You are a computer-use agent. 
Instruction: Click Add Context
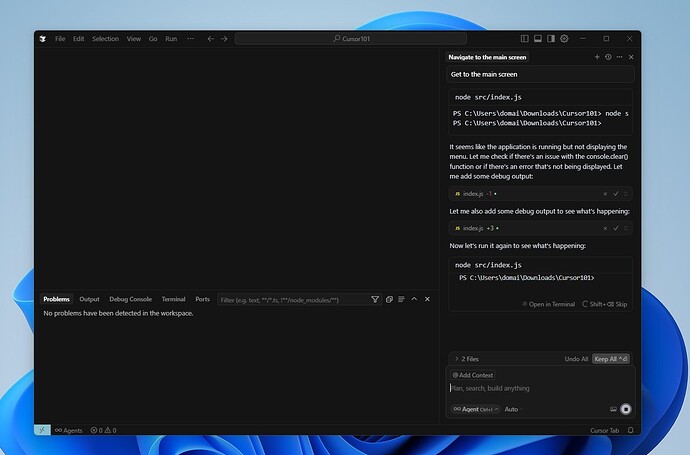473,375
